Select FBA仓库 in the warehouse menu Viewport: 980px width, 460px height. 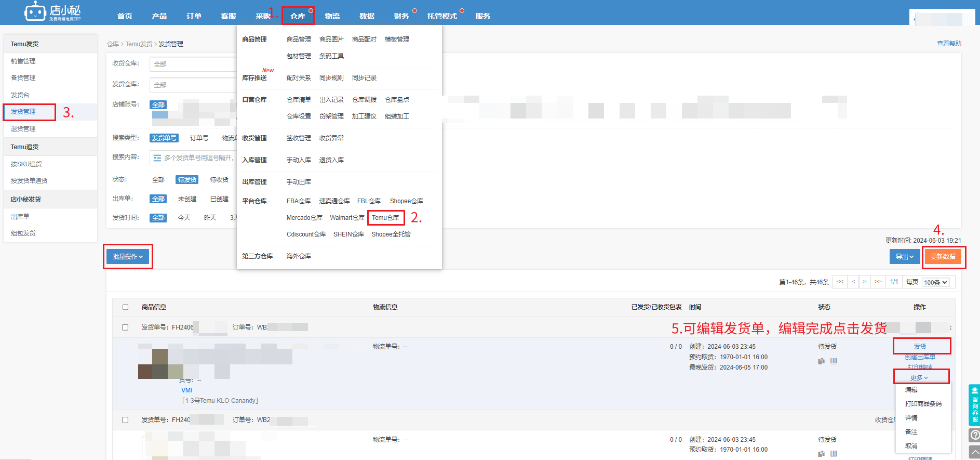pyautogui.click(x=299, y=201)
